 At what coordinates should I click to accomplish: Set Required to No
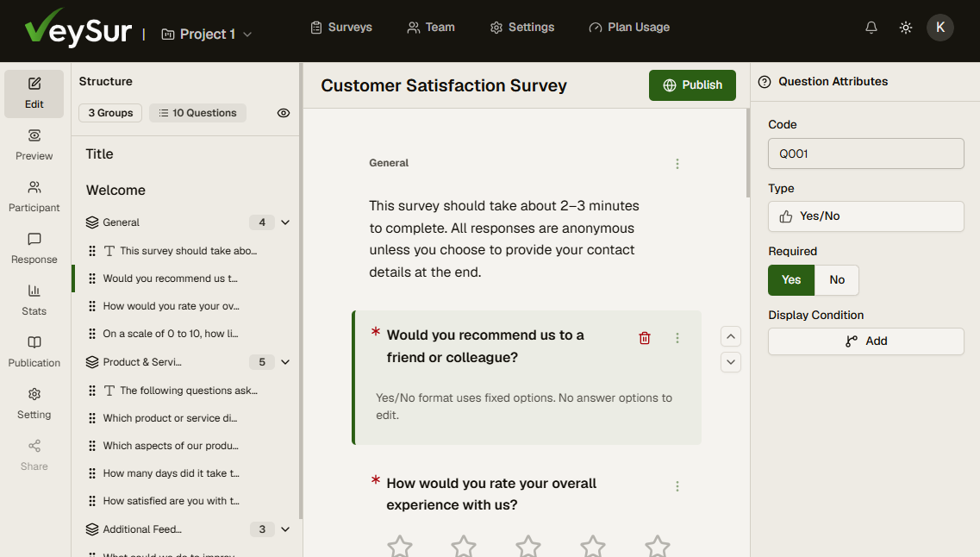[837, 280]
